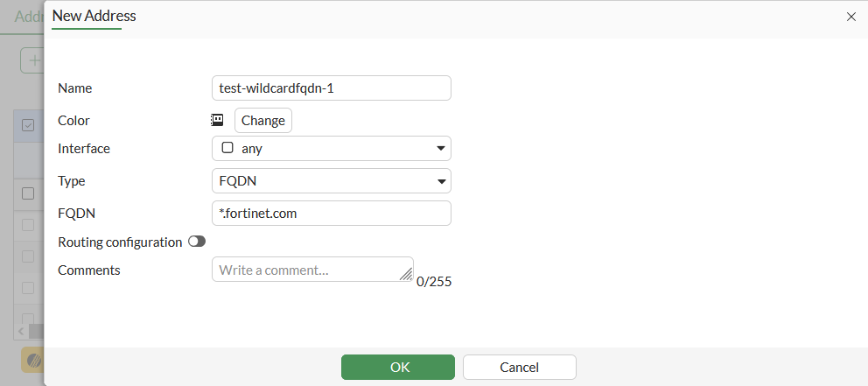This screenshot has height=386, width=868.
Task: Click the any interface icon
Action: [227, 148]
